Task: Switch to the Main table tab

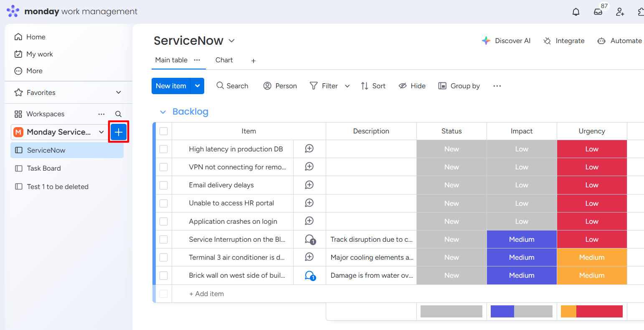Action: (171, 60)
